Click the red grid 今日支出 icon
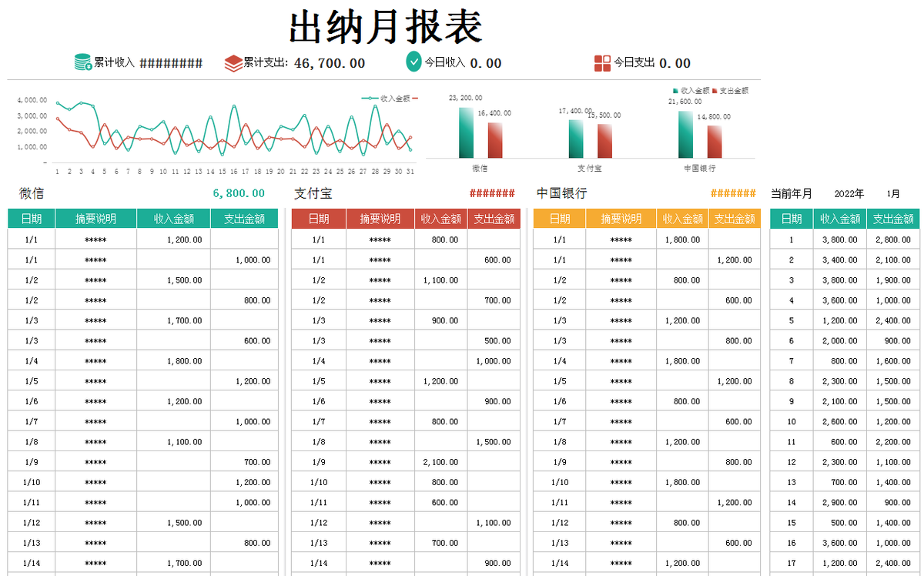Screen dimensions: 924x576 click(602, 63)
